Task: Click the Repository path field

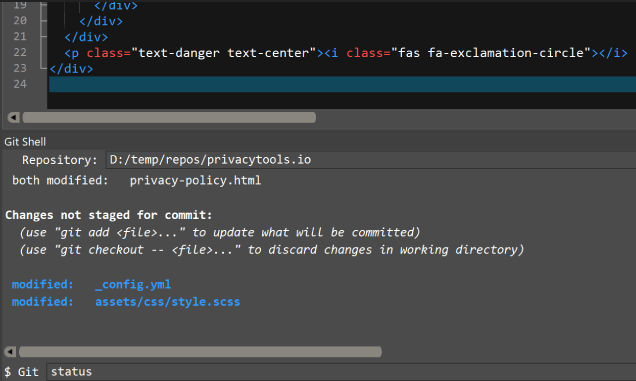Action: 371,160
